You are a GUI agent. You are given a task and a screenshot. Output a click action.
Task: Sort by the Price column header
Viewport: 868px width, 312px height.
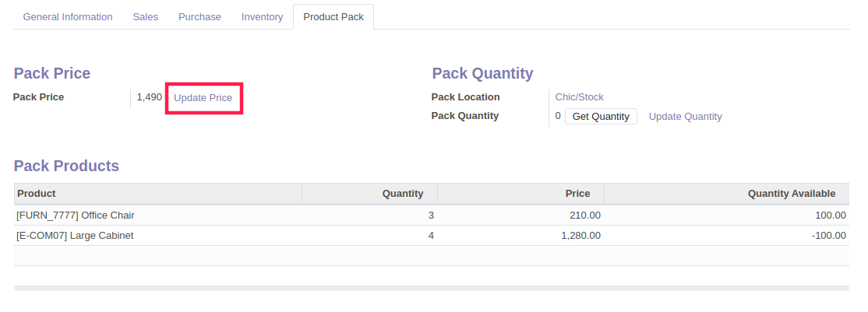point(521,194)
